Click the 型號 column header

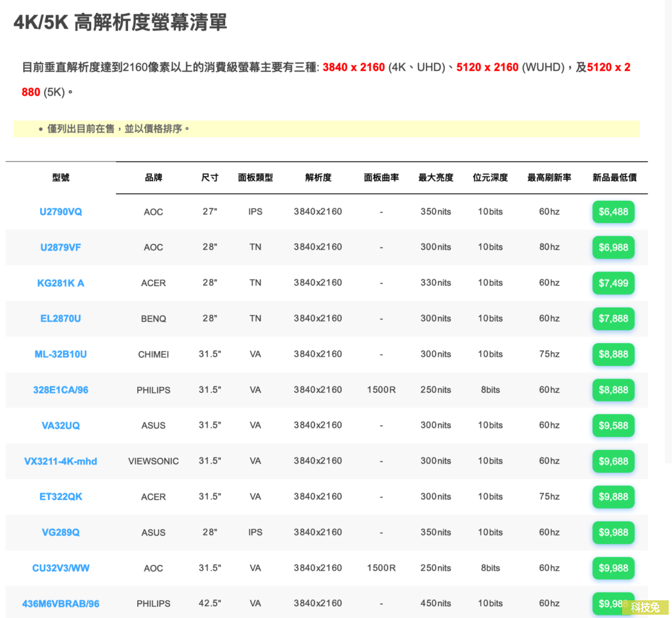point(60,177)
